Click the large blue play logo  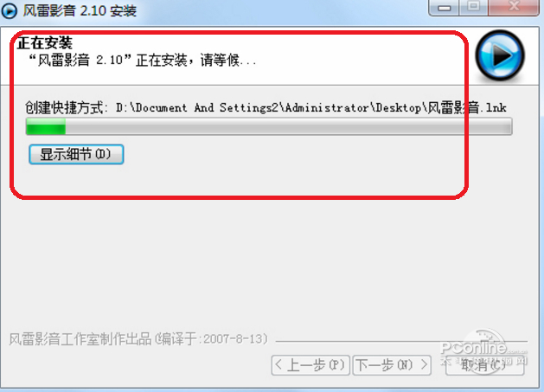click(x=500, y=55)
